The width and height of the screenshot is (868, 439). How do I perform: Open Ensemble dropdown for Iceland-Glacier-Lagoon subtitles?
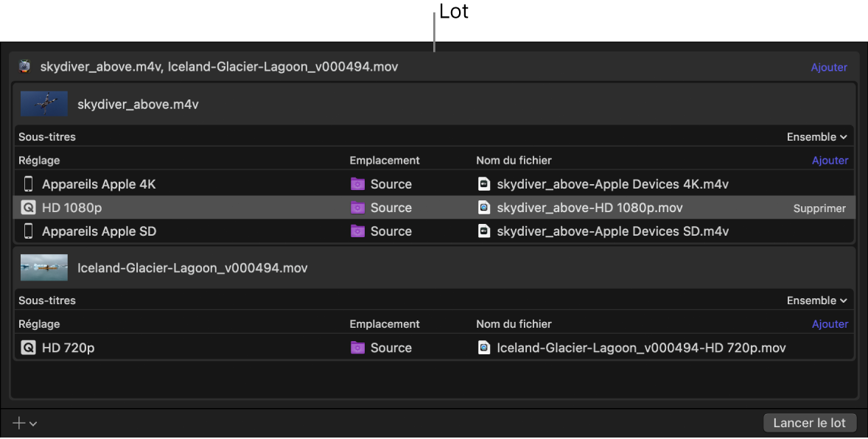817,301
